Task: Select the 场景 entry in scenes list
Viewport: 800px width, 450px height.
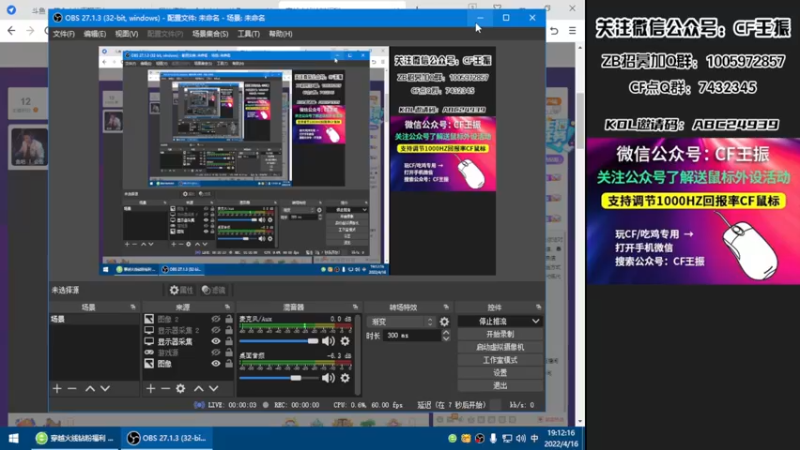Action: pos(94,319)
